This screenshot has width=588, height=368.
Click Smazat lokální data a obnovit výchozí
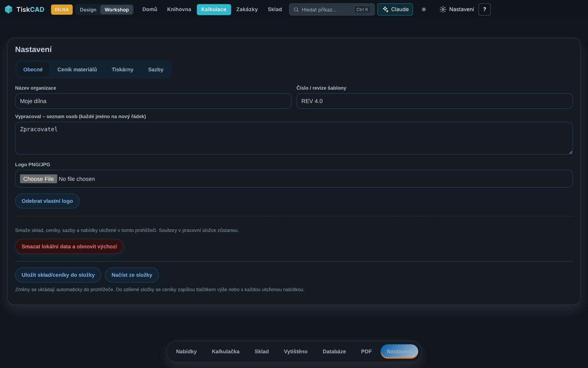coord(69,247)
